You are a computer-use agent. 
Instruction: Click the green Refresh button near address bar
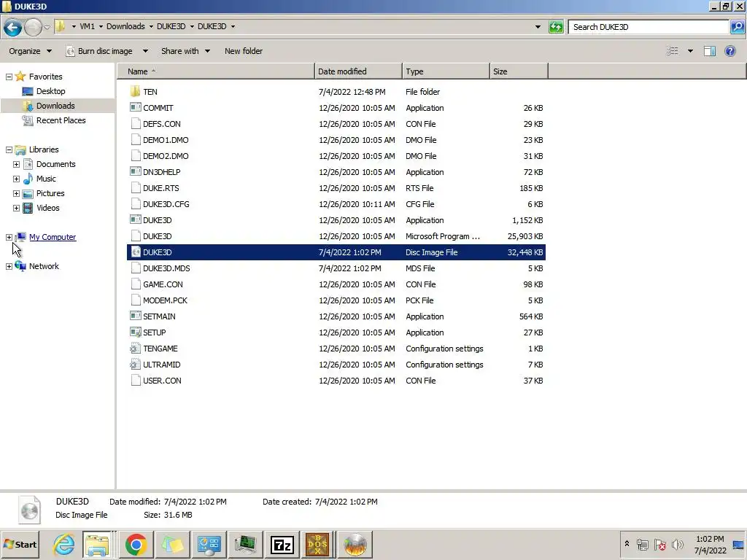556,27
